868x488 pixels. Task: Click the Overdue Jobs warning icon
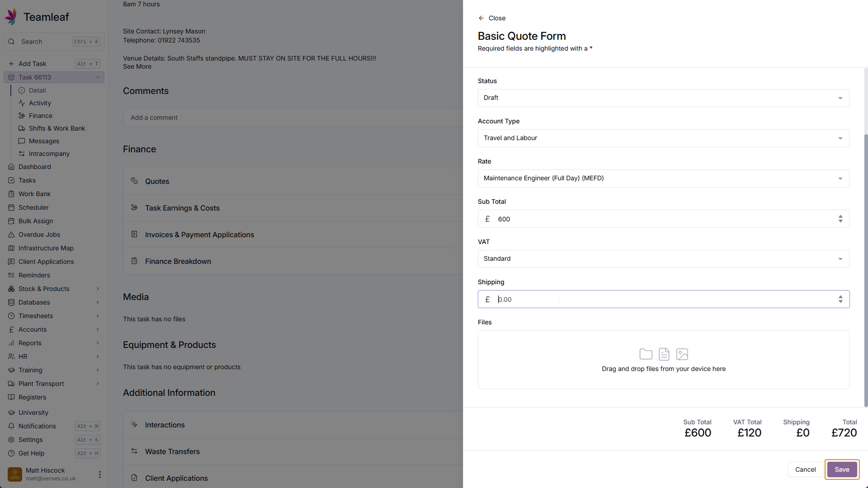[x=11, y=235]
